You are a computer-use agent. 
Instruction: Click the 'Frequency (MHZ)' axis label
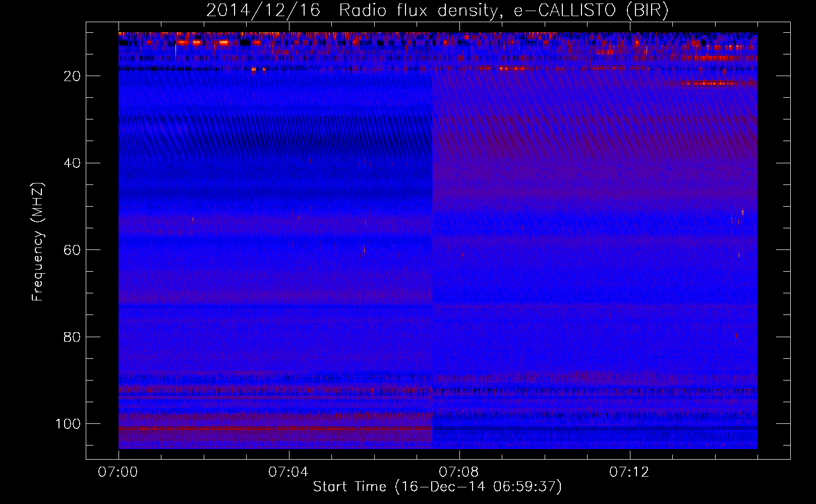pos(38,242)
